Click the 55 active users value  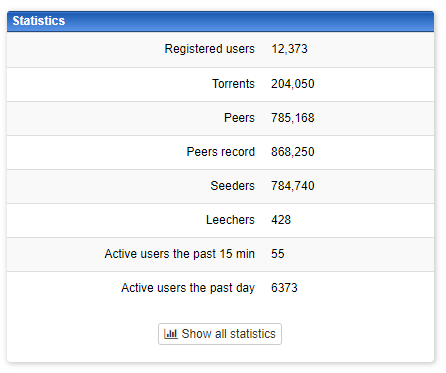278,254
